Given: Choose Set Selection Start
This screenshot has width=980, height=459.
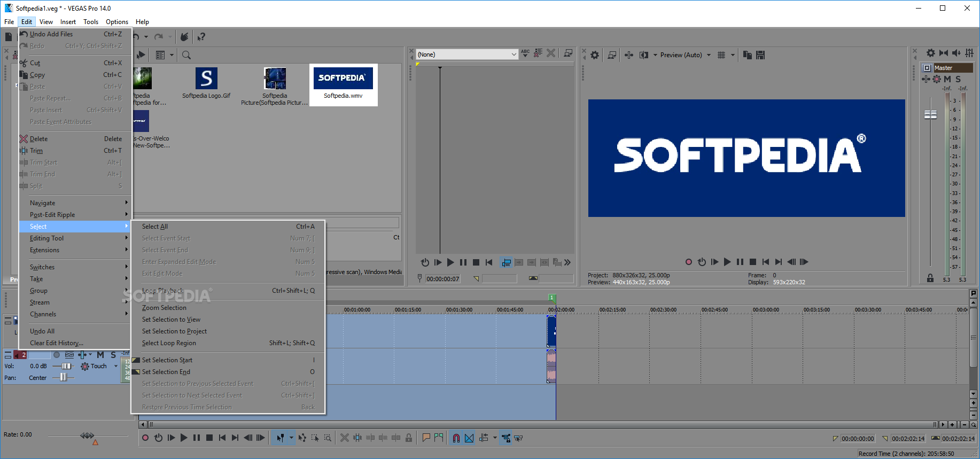Looking at the screenshot, I should click(x=228, y=360).
